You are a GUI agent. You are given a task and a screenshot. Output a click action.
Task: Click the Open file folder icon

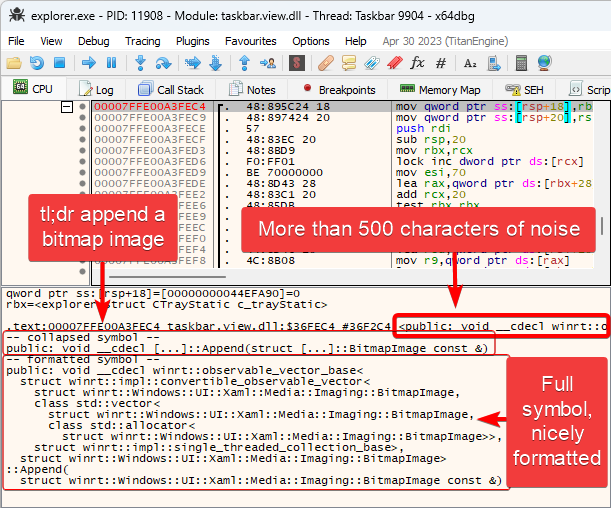point(14,63)
